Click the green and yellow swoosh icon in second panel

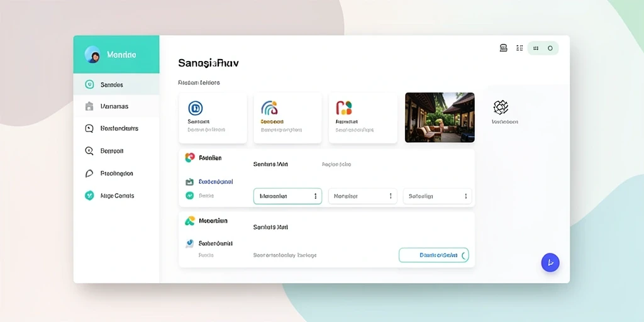coord(190,221)
